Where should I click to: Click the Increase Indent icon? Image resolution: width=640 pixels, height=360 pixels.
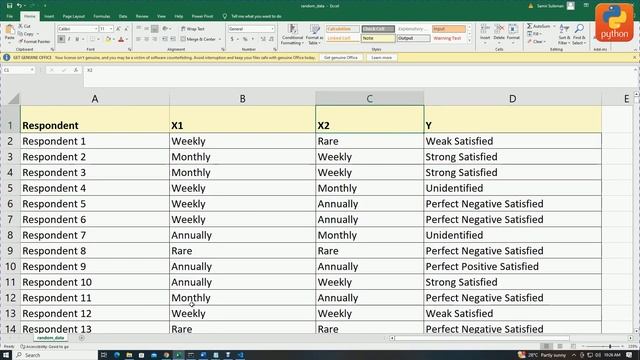[x=173, y=39]
